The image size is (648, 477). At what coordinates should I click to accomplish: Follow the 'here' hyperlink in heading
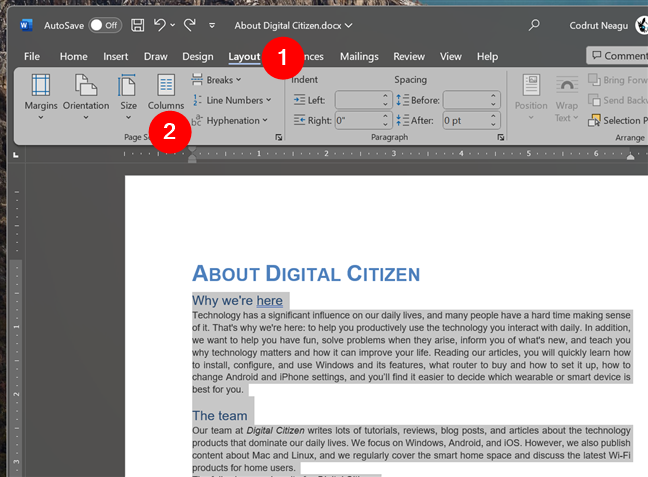coord(269,301)
